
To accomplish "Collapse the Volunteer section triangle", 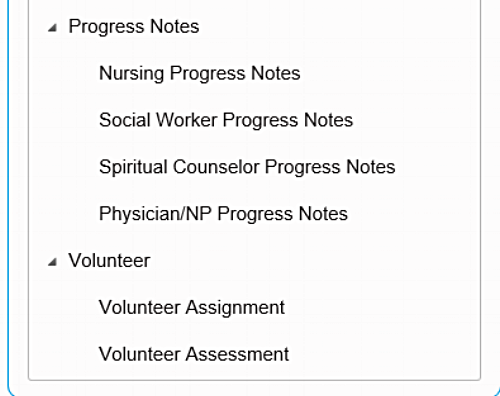I will tap(52, 262).
